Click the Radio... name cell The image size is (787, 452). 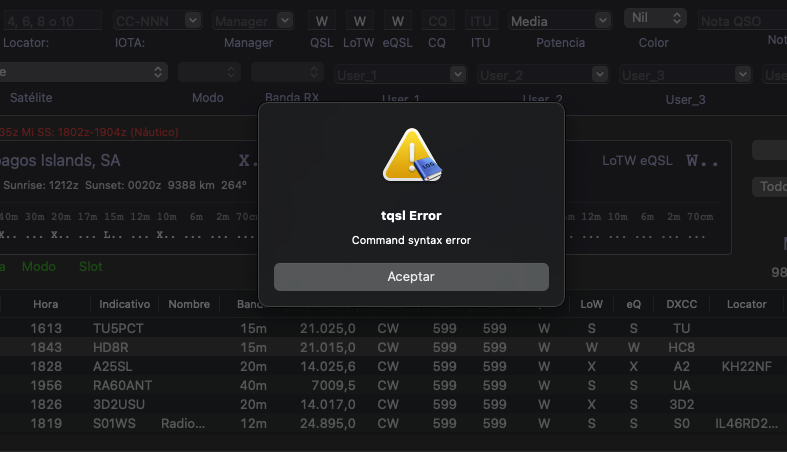tap(183, 423)
